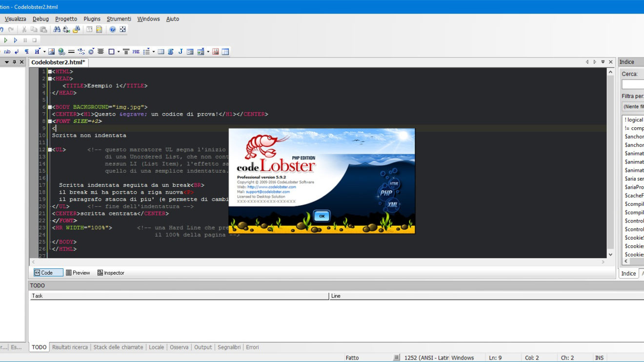This screenshot has height=362, width=644.
Task: Click the paragraph mark icon
Action: click(x=26, y=51)
